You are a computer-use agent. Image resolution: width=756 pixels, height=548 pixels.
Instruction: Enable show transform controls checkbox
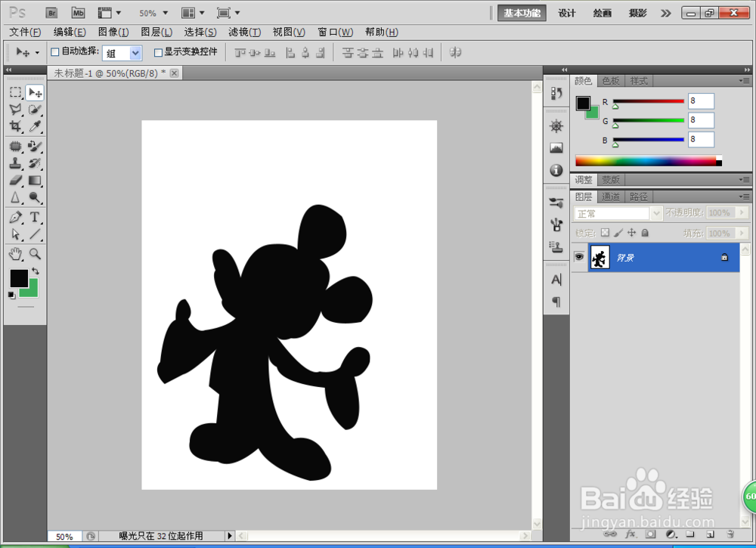[x=158, y=52]
